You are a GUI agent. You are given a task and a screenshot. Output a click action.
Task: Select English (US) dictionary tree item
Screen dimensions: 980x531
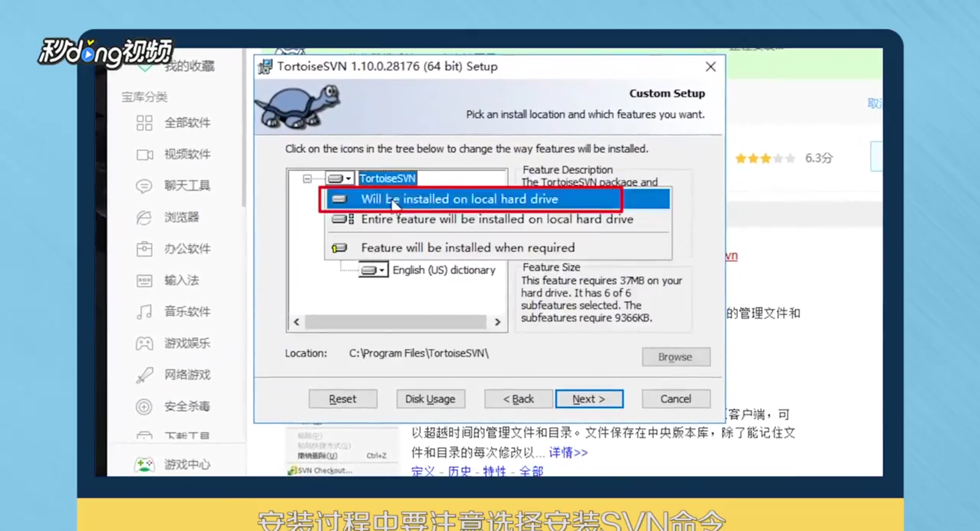pos(444,270)
